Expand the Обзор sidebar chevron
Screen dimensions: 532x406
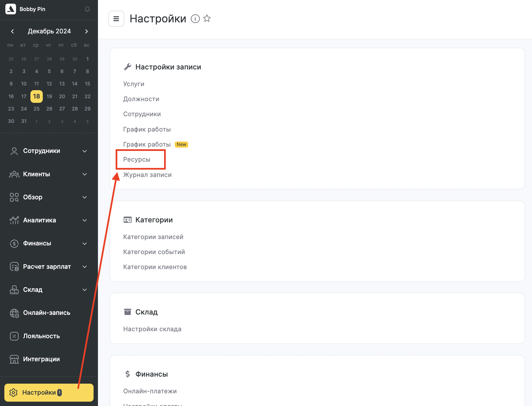pyautogui.click(x=85, y=197)
